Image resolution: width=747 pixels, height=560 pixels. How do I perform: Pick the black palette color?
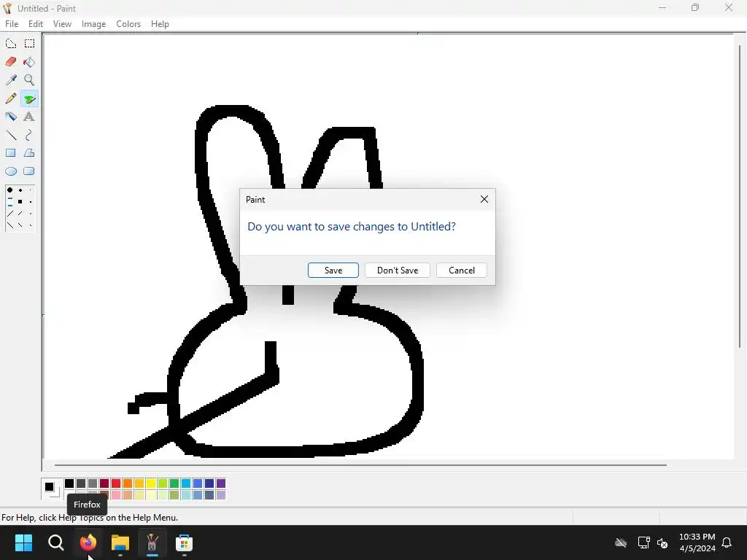(69, 483)
